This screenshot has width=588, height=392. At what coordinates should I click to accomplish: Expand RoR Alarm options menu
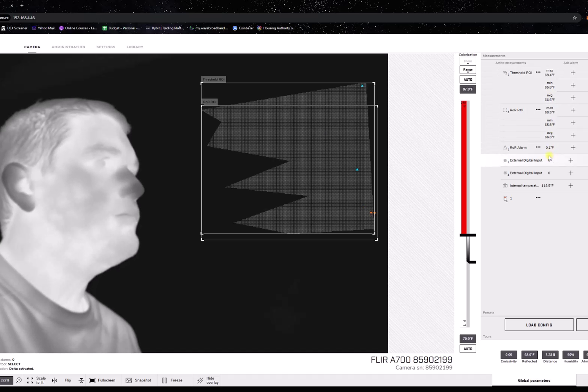538,147
